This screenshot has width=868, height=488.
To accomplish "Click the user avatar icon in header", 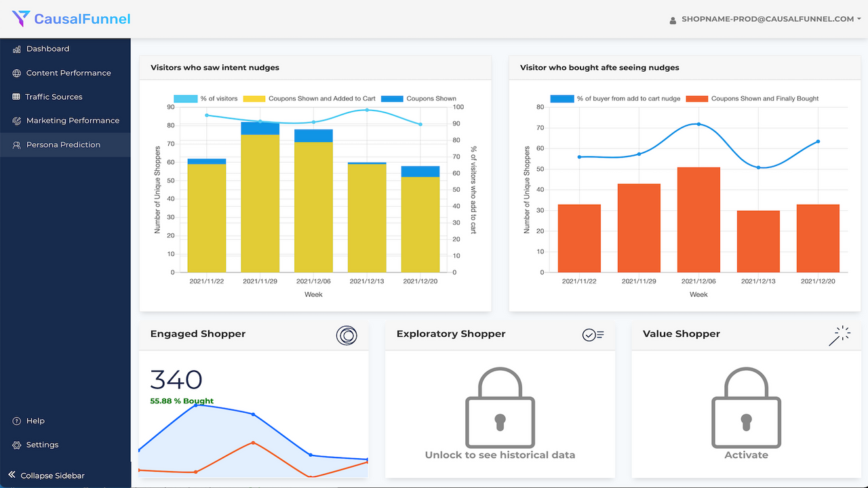I will [673, 20].
